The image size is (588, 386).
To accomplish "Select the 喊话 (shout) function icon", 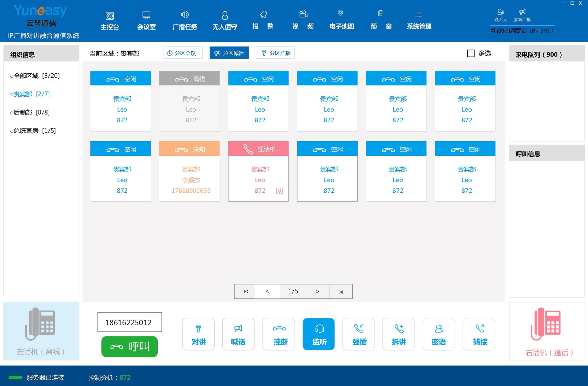I will (238, 334).
